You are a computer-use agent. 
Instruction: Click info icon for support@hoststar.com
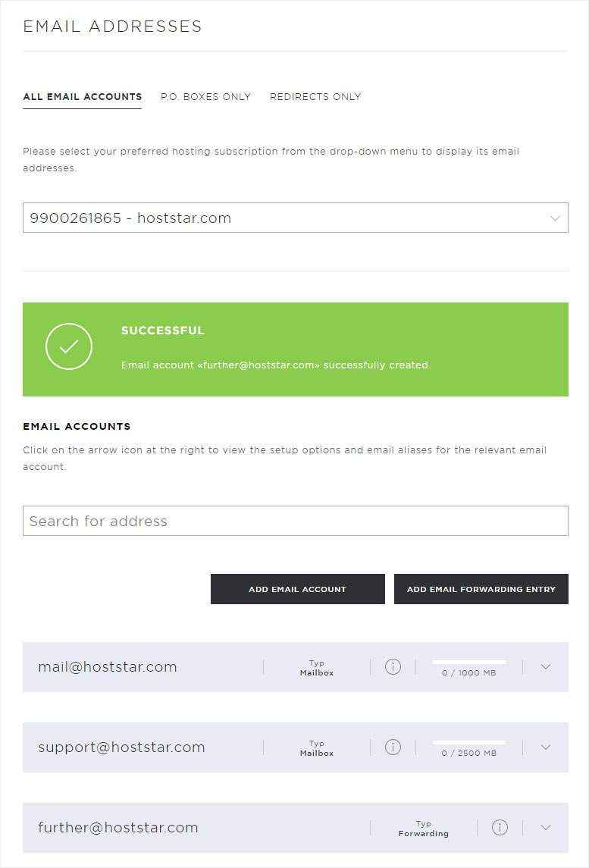click(393, 747)
